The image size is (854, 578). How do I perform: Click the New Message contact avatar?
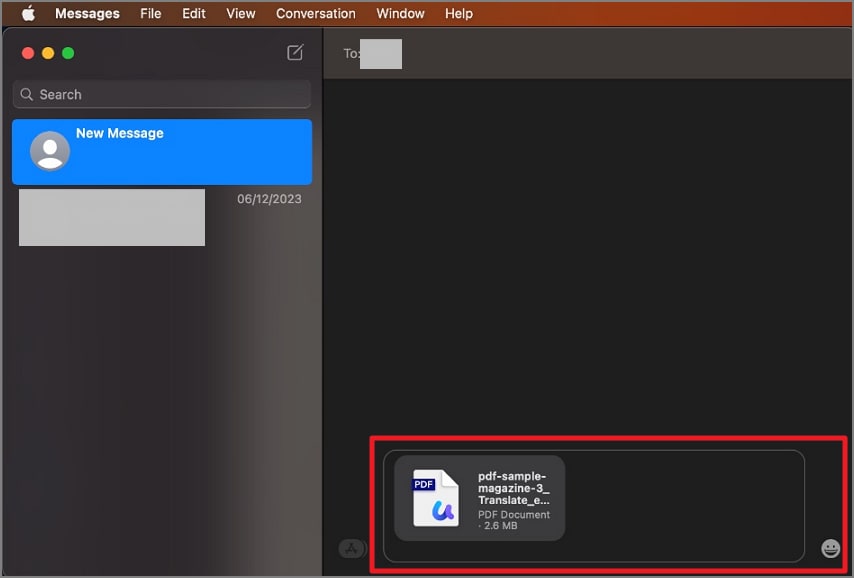click(50, 151)
